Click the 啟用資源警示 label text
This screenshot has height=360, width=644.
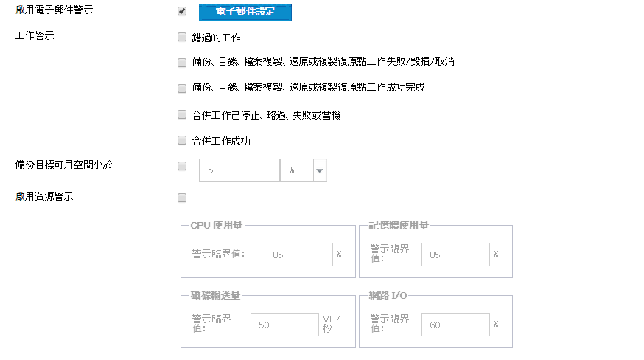click(44, 196)
